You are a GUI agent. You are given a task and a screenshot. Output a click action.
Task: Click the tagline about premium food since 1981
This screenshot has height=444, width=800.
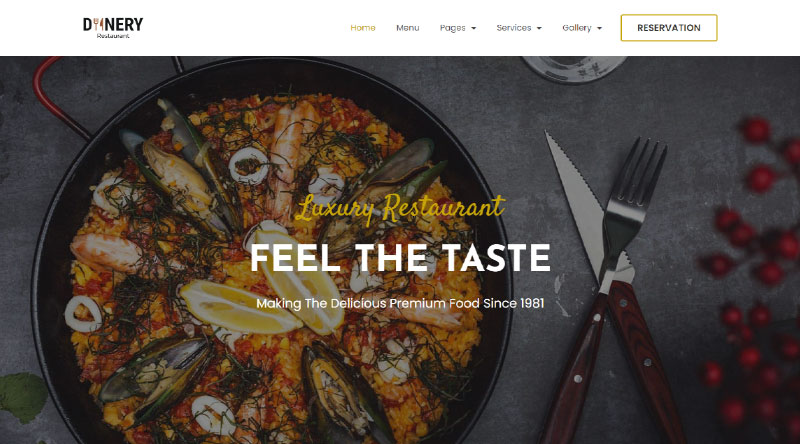pyautogui.click(x=400, y=303)
